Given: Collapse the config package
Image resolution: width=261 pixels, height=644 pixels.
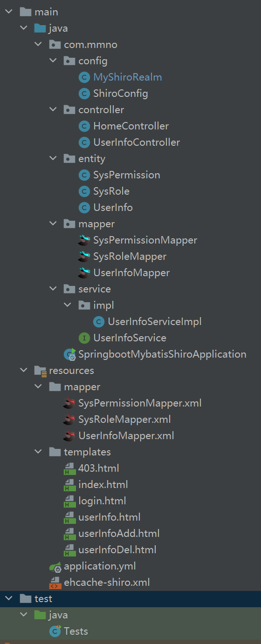Looking at the screenshot, I should (53, 61).
